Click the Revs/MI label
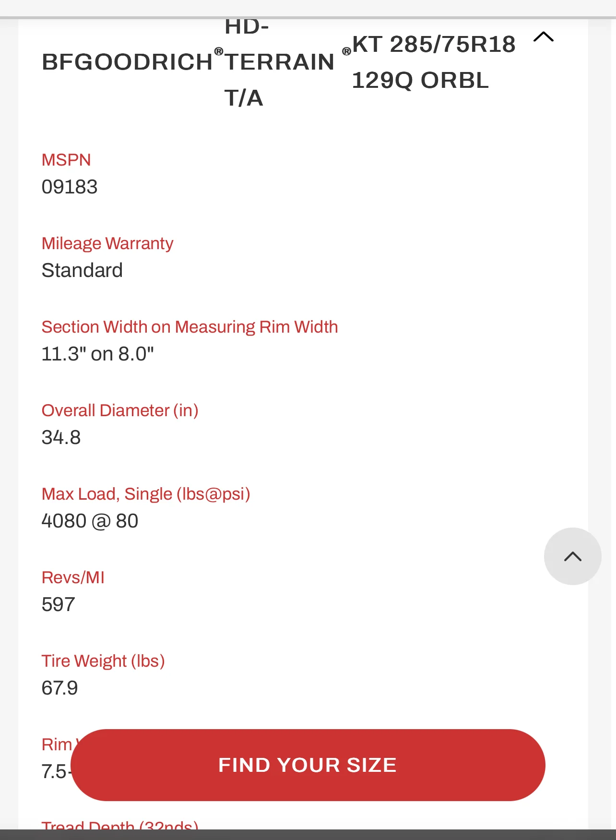This screenshot has width=616, height=840. tap(73, 577)
